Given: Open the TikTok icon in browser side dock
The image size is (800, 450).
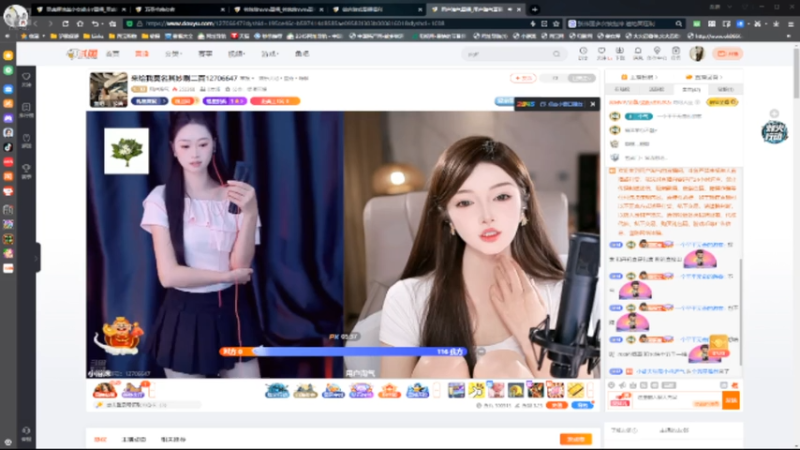Looking at the screenshot, I should click(x=8, y=147).
